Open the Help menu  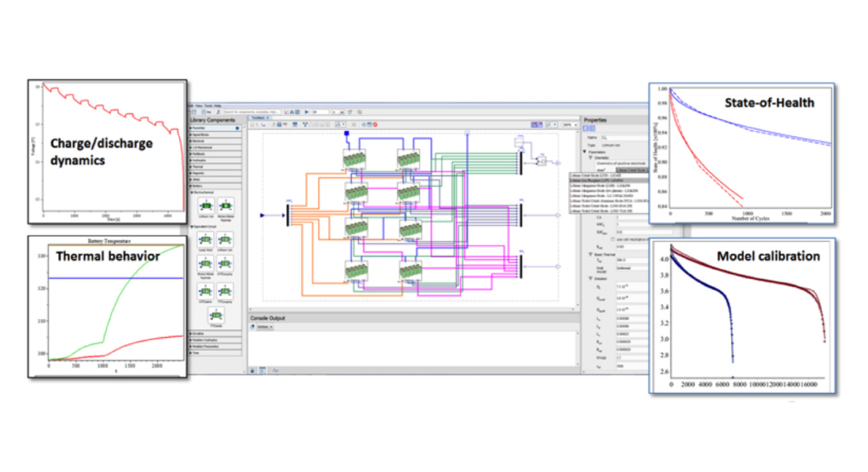(217, 105)
